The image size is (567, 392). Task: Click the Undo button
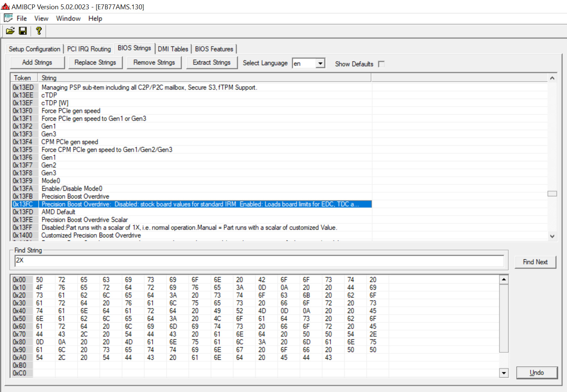click(x=537, y=373)
